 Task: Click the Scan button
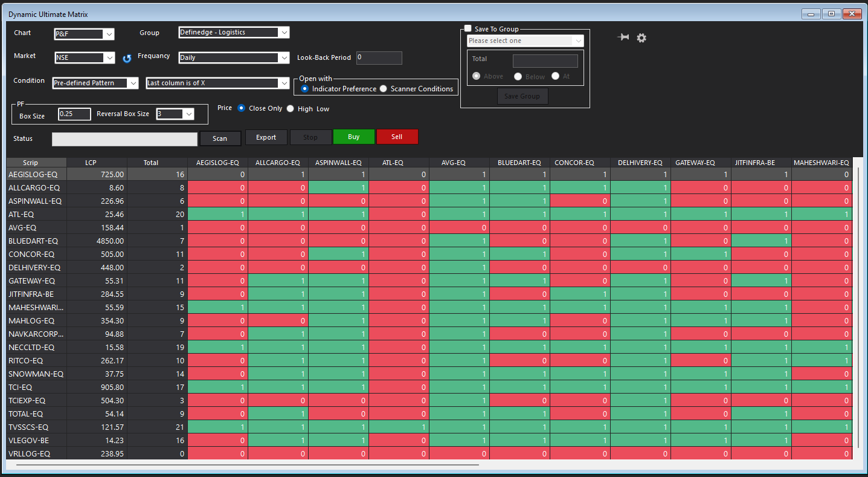220,138
